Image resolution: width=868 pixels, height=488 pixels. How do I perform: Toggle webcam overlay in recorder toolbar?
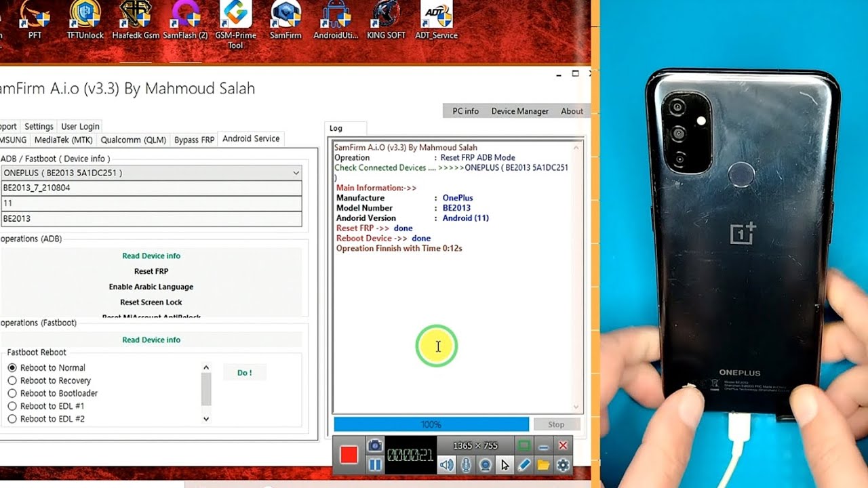point(486,465)
